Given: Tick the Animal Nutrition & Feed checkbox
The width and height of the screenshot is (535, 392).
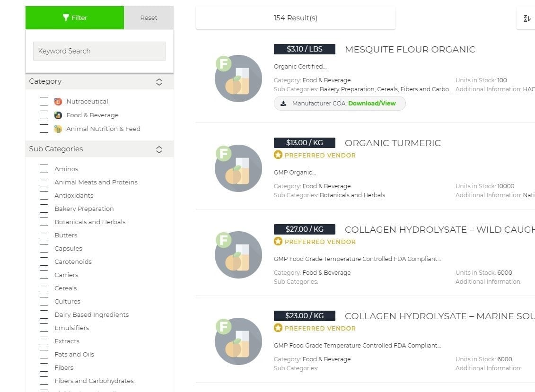Looking at the screenshot, I should [44, 129].
